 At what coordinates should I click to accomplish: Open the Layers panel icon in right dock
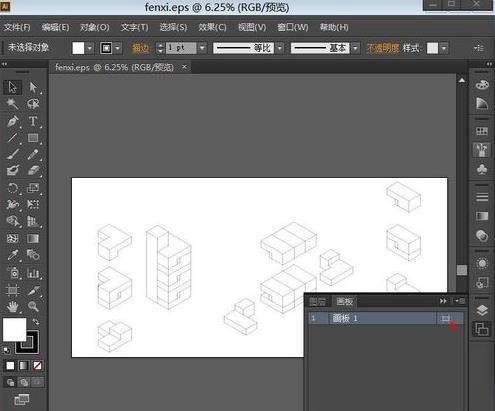(482, 311)
